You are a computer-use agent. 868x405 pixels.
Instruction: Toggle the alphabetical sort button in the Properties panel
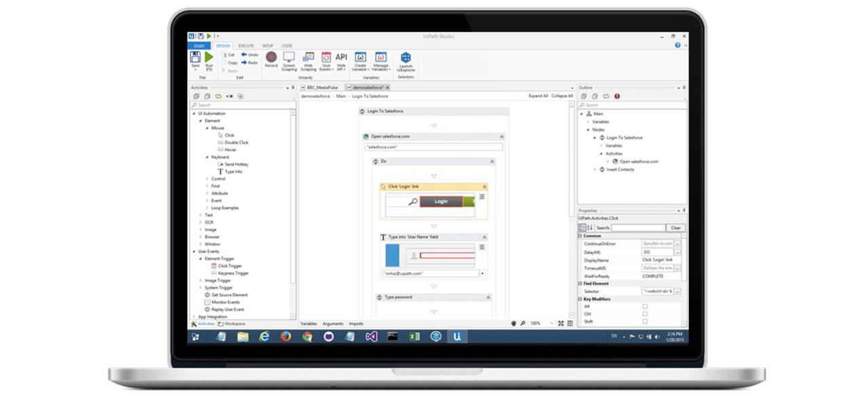point(589,228)
